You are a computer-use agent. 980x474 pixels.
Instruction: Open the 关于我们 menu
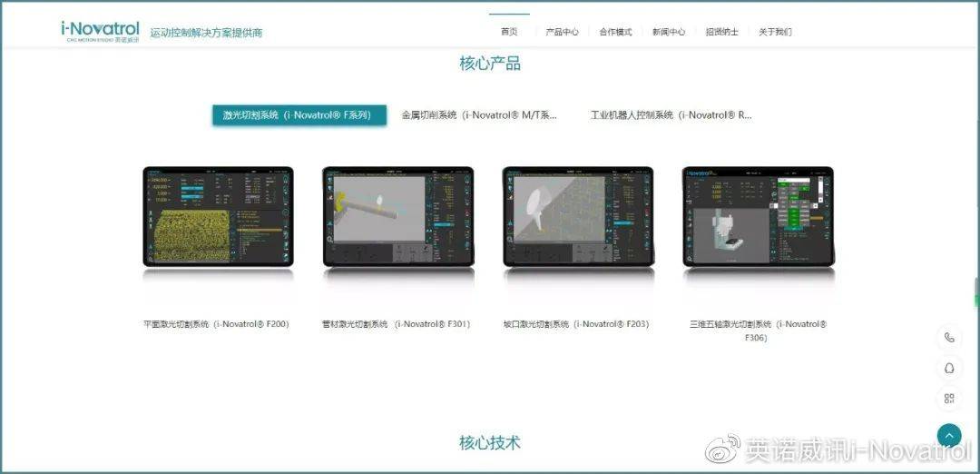[x=775, y=32]
